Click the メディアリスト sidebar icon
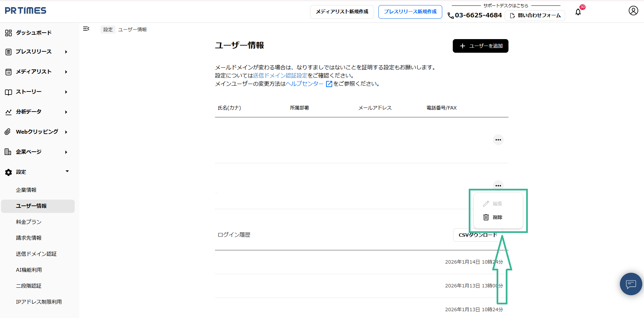Viewport: 644px width, 318px height. click(8, 71)
